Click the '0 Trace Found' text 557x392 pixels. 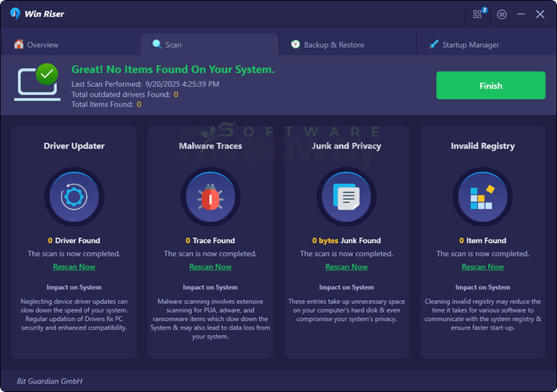tap(211, 240)
